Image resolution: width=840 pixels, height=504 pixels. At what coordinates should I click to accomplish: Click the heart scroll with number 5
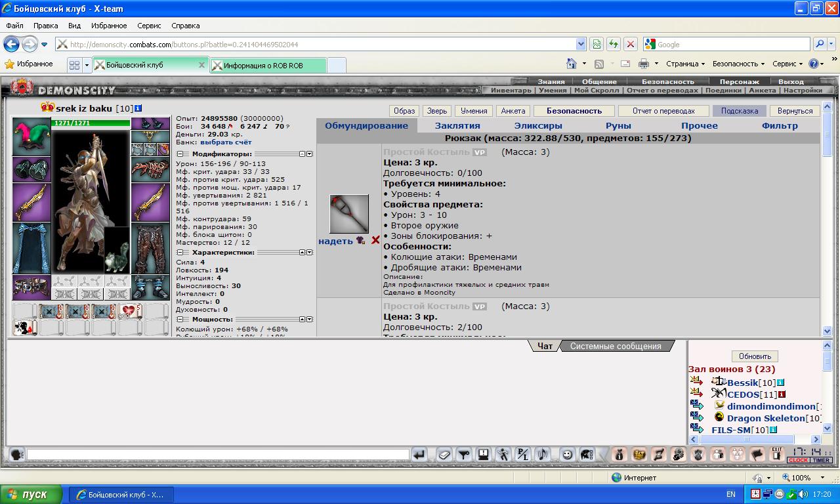tap(131, 311)
